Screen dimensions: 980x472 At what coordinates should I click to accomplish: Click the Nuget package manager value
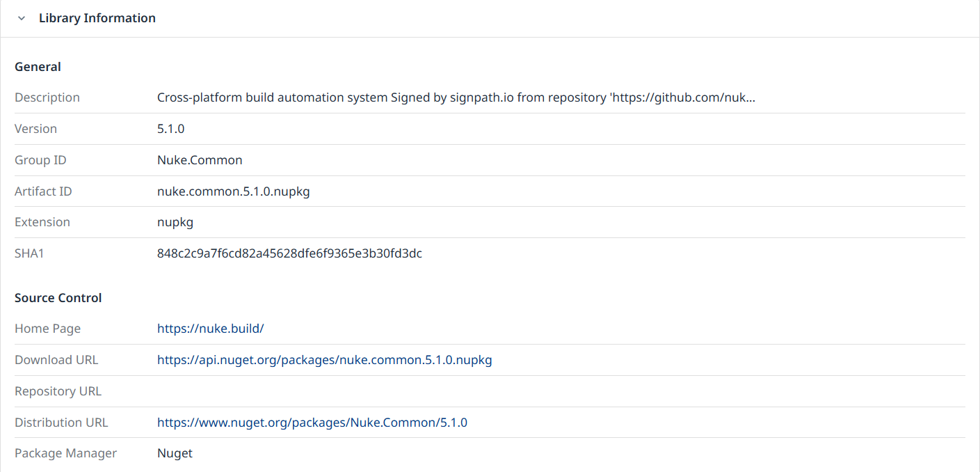coord(175,453)
